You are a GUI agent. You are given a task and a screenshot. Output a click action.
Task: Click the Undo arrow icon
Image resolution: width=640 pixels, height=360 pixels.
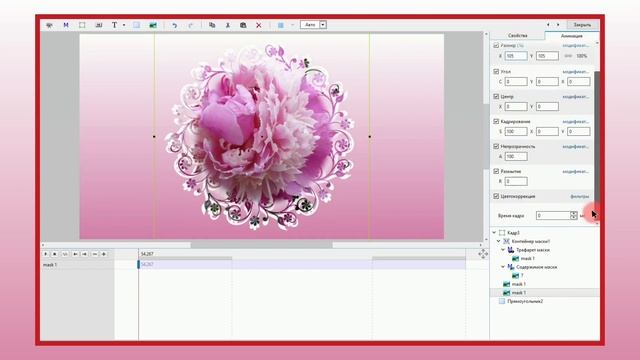pyautogui.click(x=174, y=25)
